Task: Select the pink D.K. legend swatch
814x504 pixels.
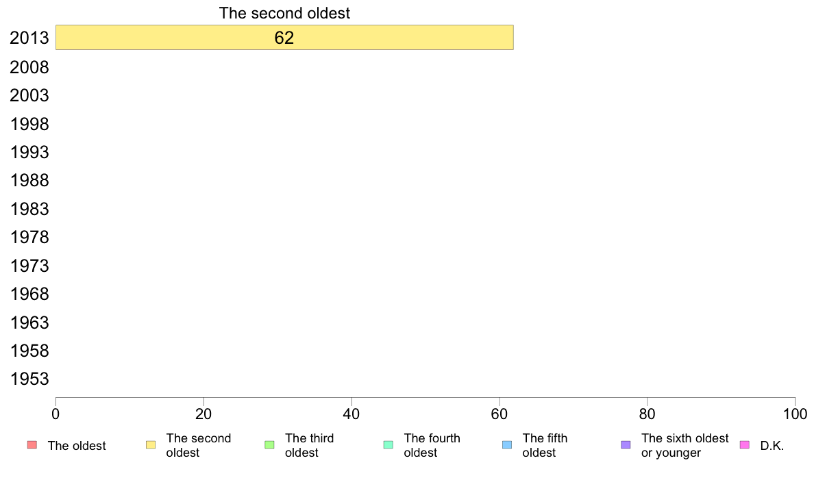Action: [x=744, y=445]
